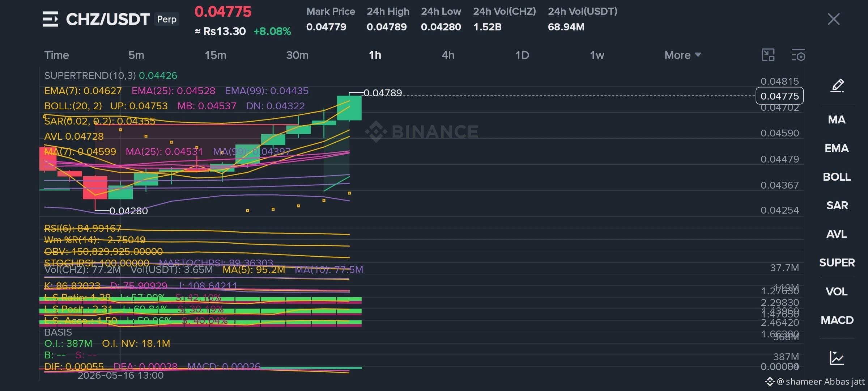
Task: Close the full-screen chart view
Action: [x=833, y=19]
